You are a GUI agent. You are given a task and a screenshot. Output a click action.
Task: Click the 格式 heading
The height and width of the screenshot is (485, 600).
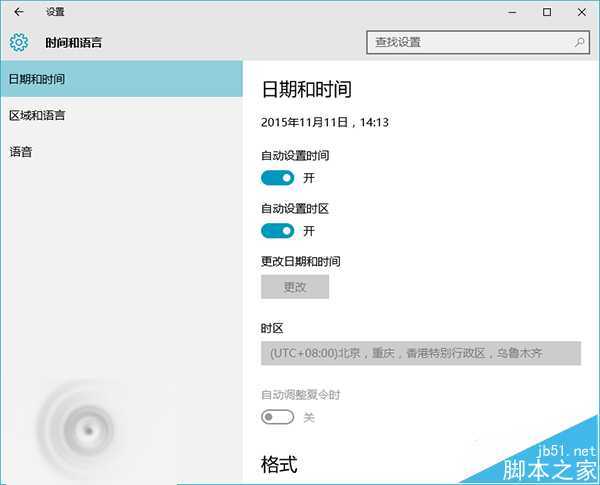[x=279, y=465]
